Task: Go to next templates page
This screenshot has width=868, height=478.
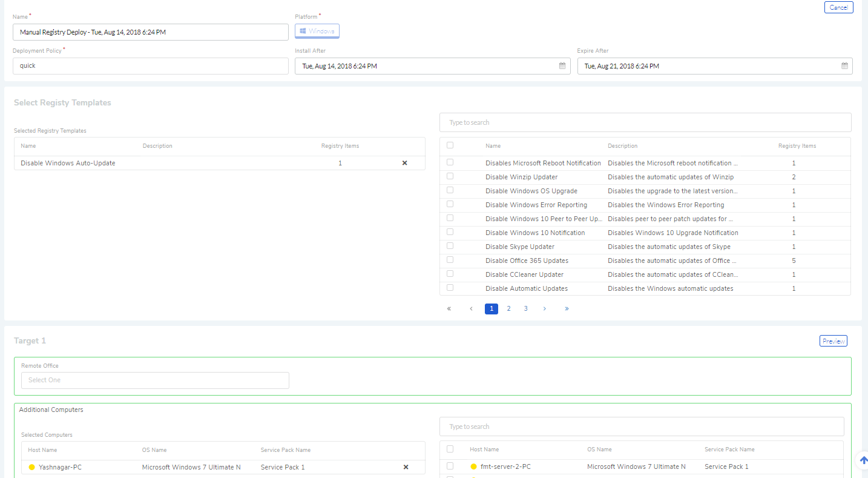Action: pyautogui.click(x=545, y=308)
